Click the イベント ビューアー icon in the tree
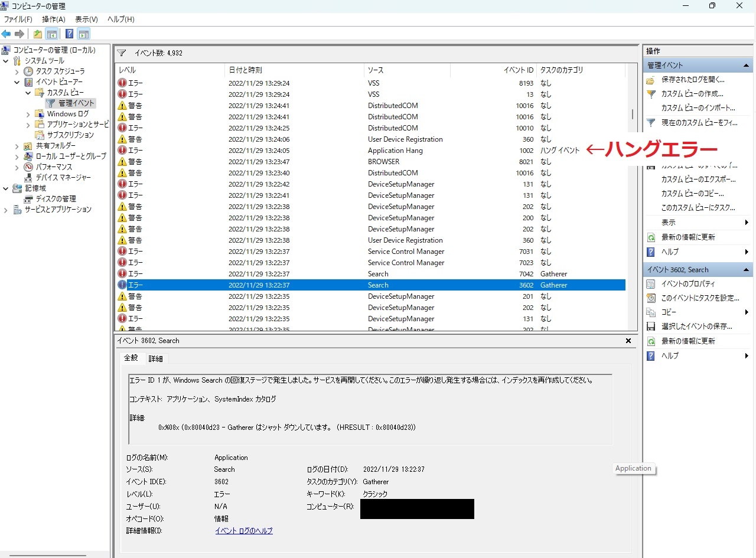Image resolution: width=756 pixels, height=558 pixels. pyautogui.click(x=28, y=82)
